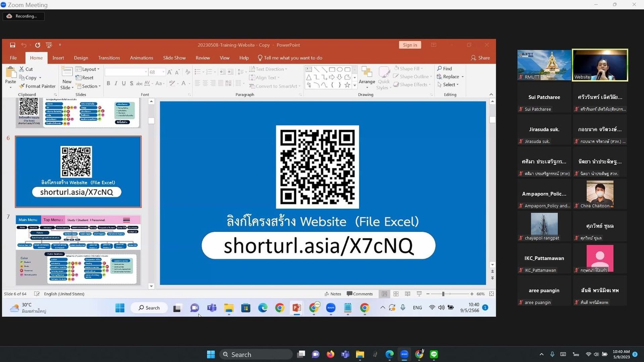Toggle the Notes pane in status bar
644x362 pixels.
[x=333, y=294]
